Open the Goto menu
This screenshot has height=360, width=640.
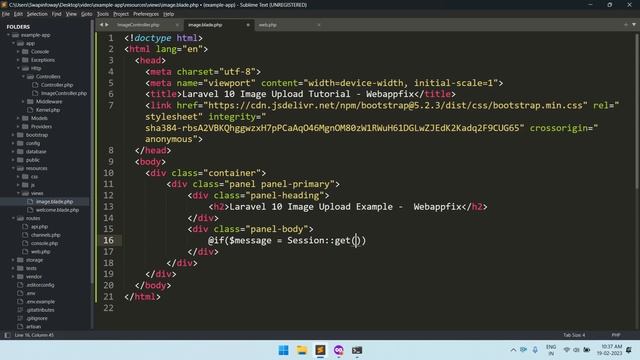point(87,14)
